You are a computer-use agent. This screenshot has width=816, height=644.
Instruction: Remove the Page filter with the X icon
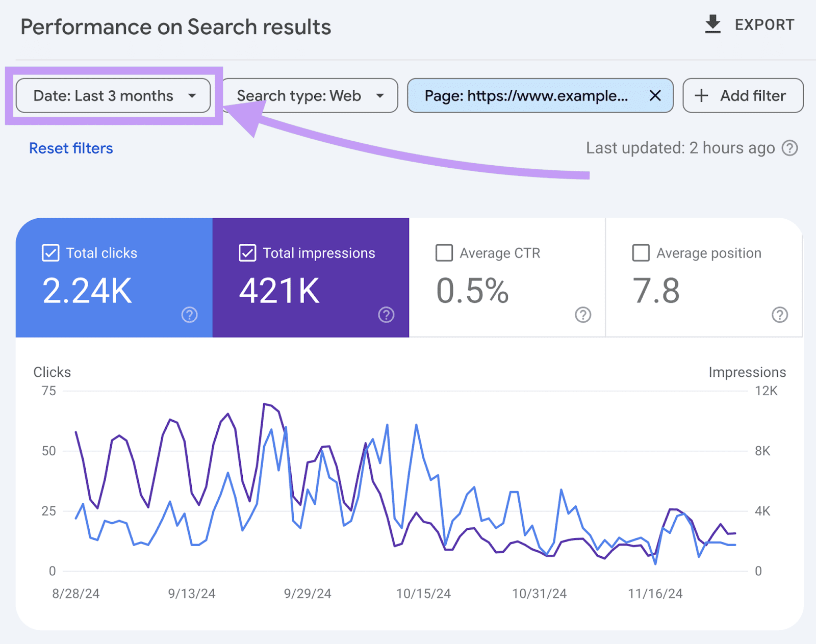pos(655,95)
